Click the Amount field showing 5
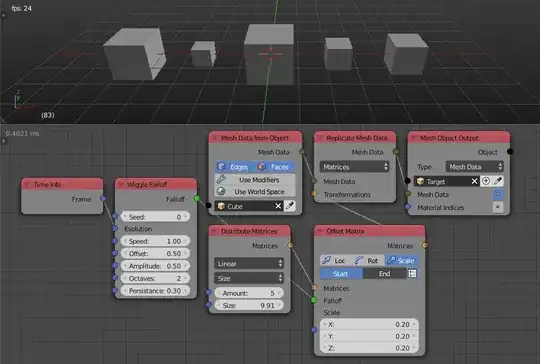This screenshot has width=540, height=364. tap(249, 293)
